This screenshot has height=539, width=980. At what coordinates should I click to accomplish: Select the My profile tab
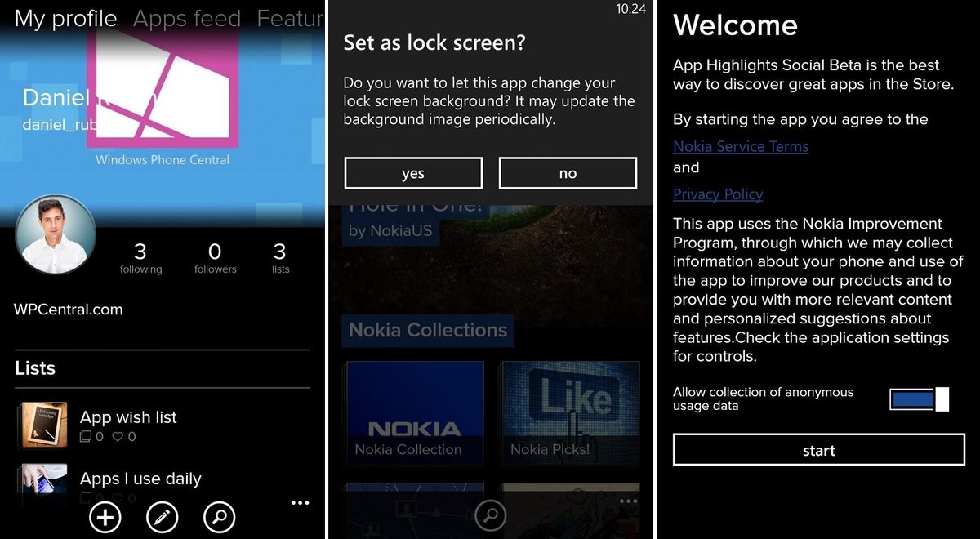(x=65, y=18)
